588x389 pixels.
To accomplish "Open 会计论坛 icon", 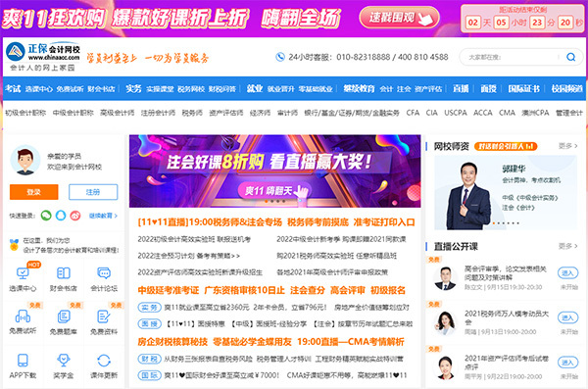I will tap(104, 273).
